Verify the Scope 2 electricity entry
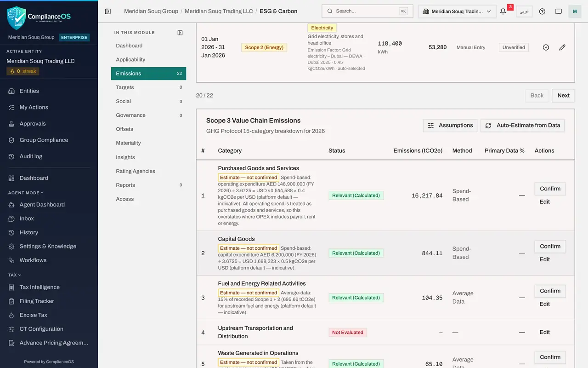This screenshot has width=588, height=368. (546, 47)
